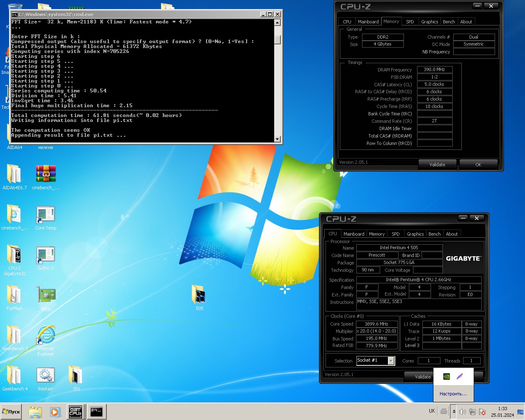The width and height of the screenshot is (525, 420).
Task: Open Graphics tab in Memory CPU-Z window
Action: [x=429, y=22]
